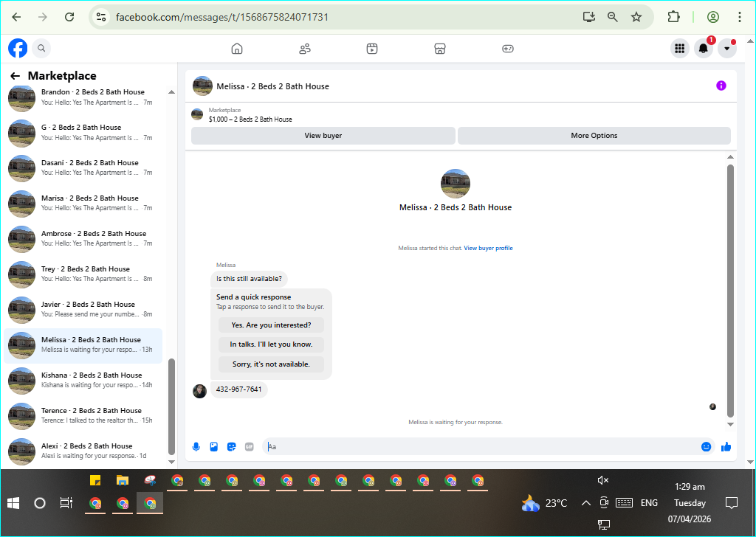Open the Marketplace storefront icon
The height and width of the screenshot is (537, 756).
coord(440,49)
